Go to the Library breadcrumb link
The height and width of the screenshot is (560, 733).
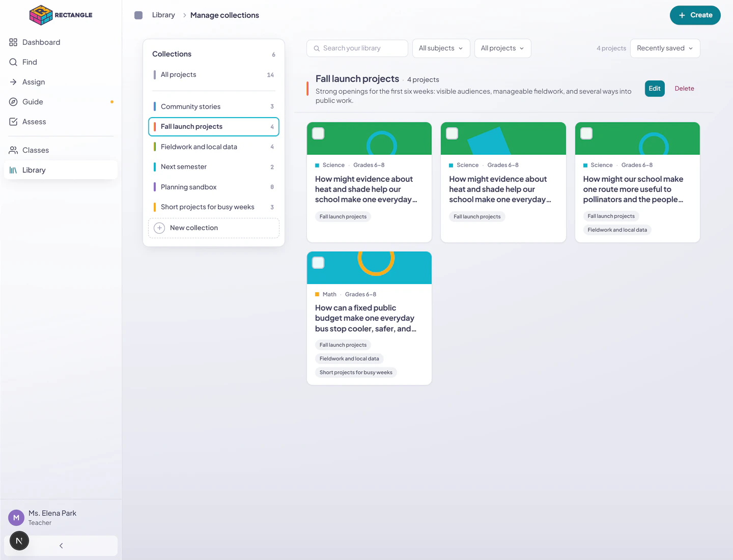163,15
